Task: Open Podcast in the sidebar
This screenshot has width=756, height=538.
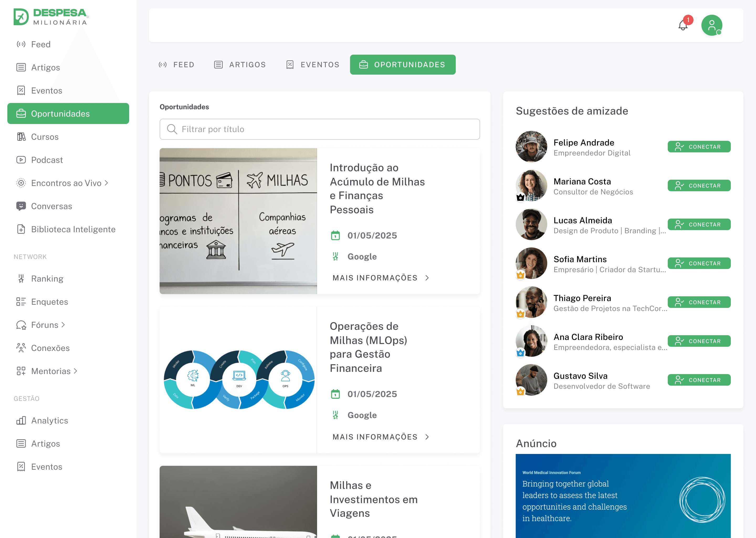Action: tap(68, 160)
